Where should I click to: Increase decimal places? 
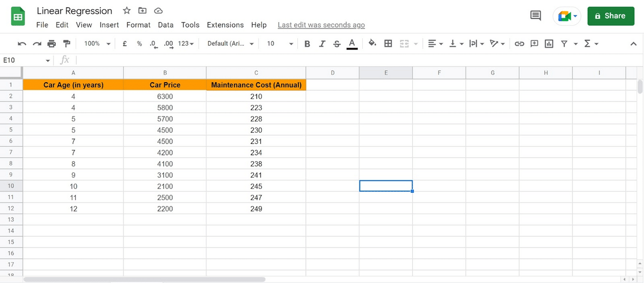(168, 43)
